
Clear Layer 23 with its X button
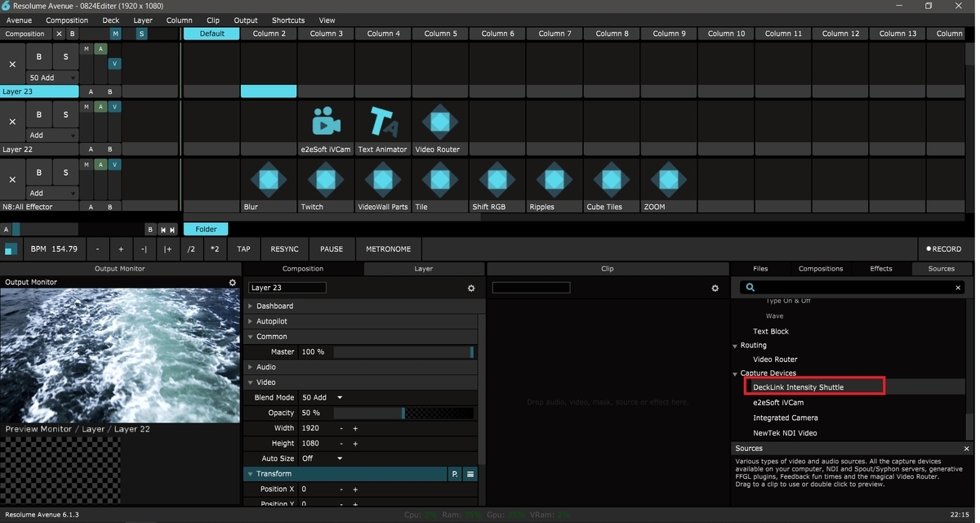(x=12, y=64)
